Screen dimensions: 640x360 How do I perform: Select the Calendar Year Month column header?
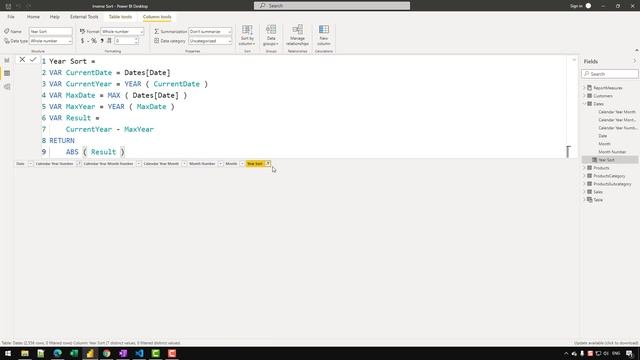click(x=161, y=164)
